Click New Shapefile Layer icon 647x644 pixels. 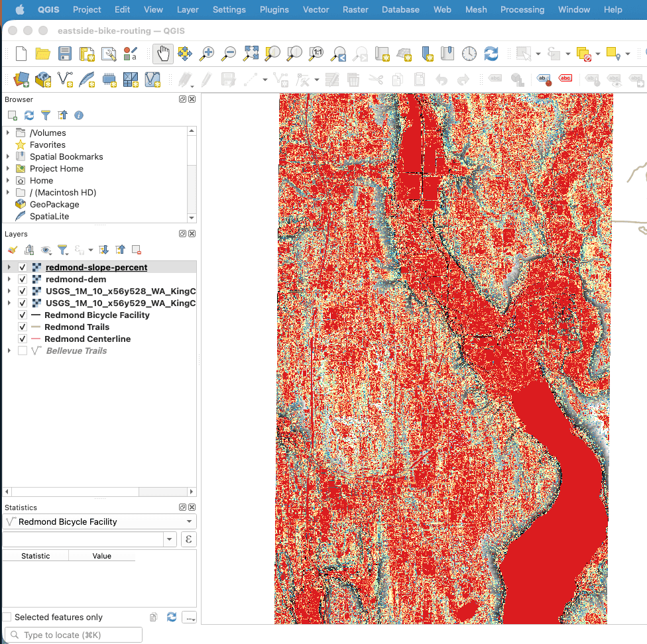coord(65,80)
